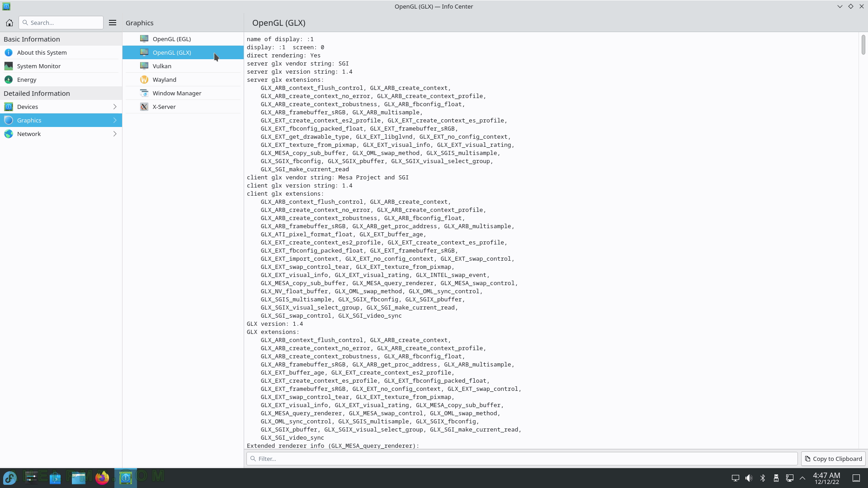Select the highlighted Graphics category row
This screenshot has width=868, height=488.
tap(61, 120)
